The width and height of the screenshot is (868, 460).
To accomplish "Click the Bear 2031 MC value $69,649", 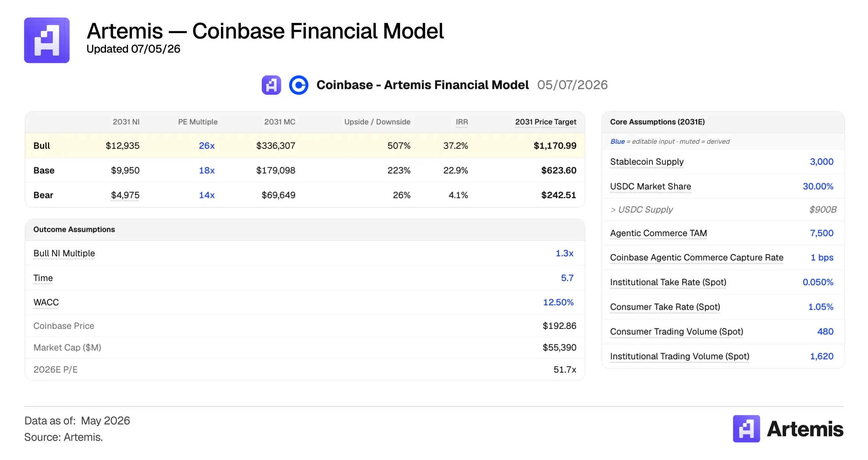I will pyautogui.click(x=278, y=195).
